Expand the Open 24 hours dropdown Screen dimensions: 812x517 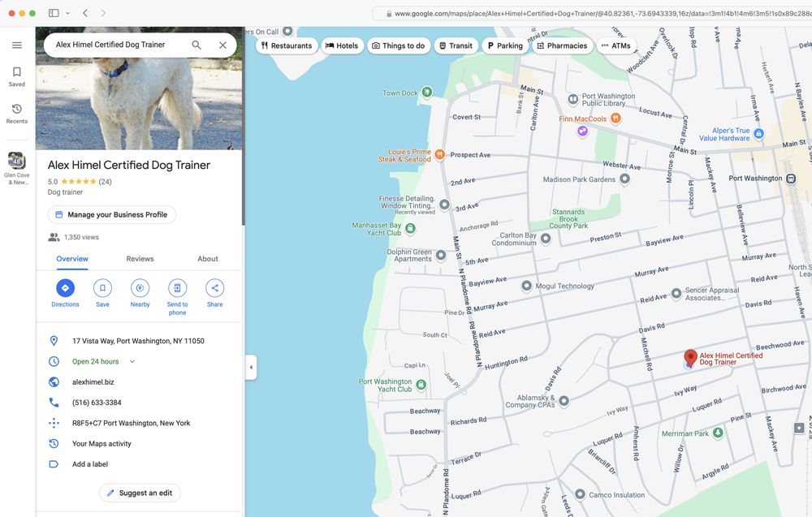pos(132,362)
